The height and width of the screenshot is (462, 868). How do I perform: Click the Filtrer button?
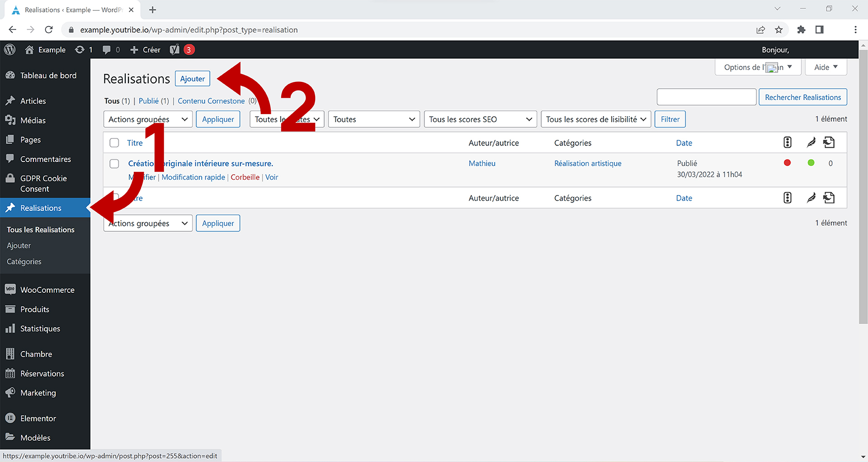point(670,119)
